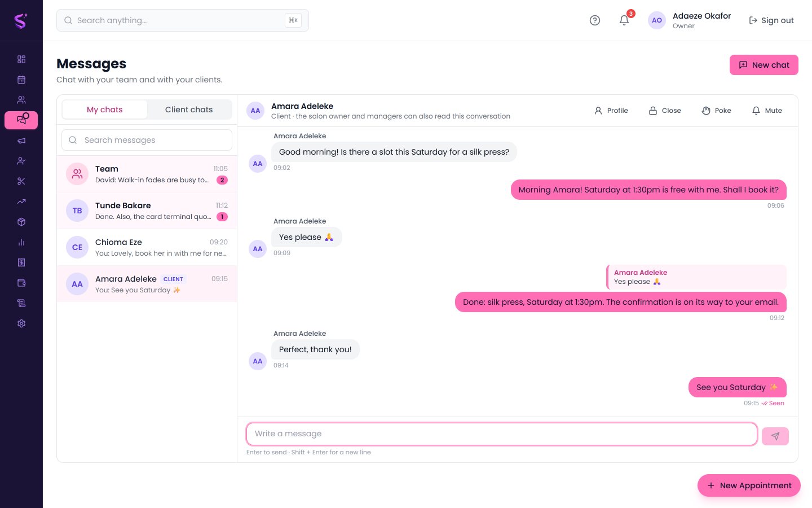The image size is (812, 508).
Task: Open the scissors services icon in sidebar
Action: tap(21, 181)
